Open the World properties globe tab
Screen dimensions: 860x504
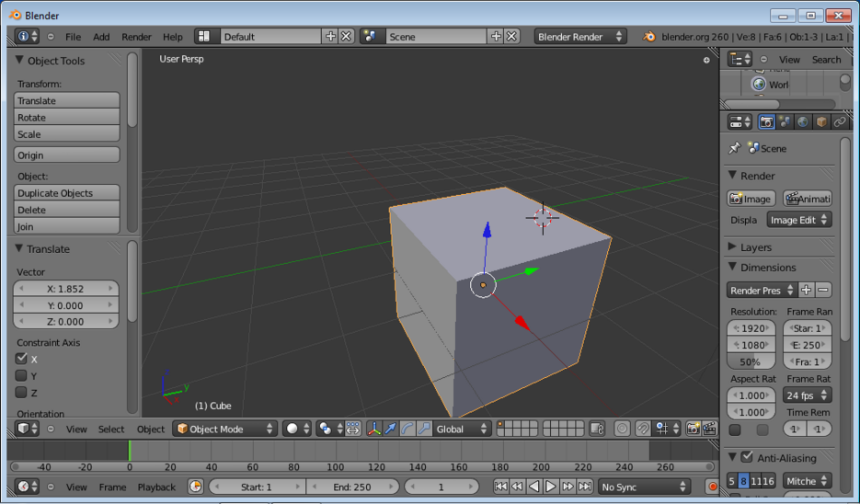(x=803, y=121)
